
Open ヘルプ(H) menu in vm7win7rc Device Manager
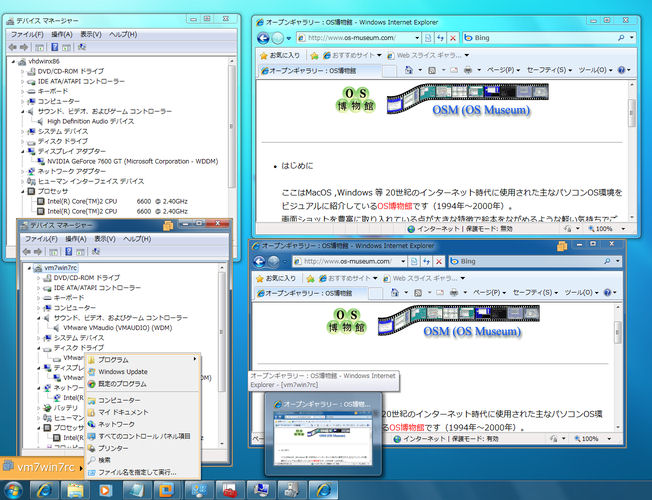coord(137,239)
